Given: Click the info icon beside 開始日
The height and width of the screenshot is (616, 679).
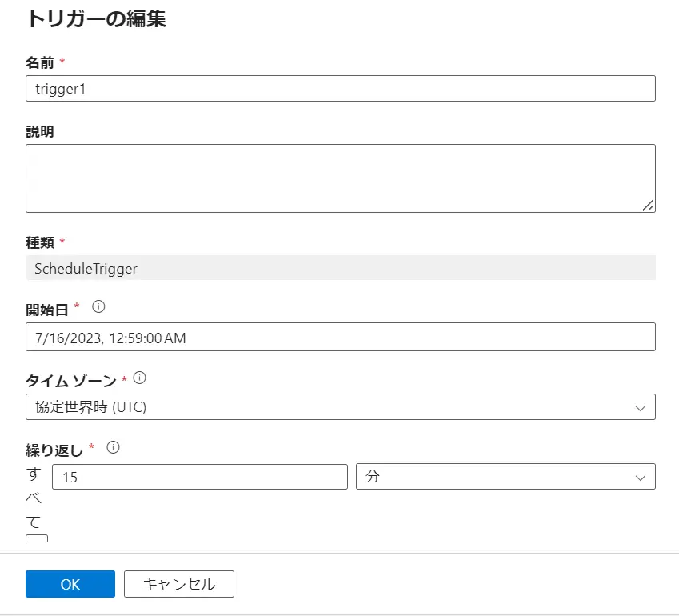Looking at the screenshot, I should tap(98, 306).
